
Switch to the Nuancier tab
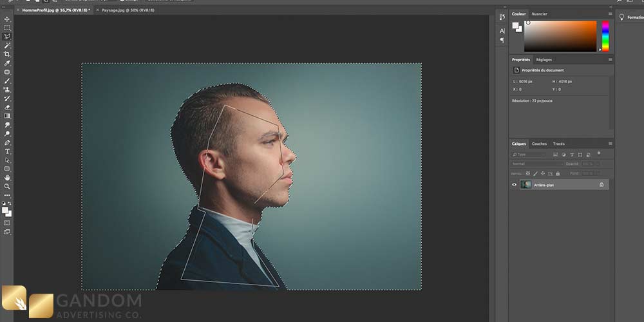point(539,14)
